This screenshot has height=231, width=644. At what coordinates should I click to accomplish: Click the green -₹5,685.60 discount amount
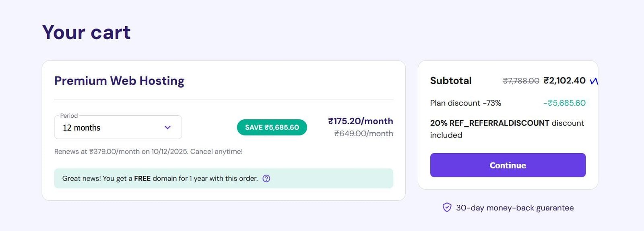[564, 103]
